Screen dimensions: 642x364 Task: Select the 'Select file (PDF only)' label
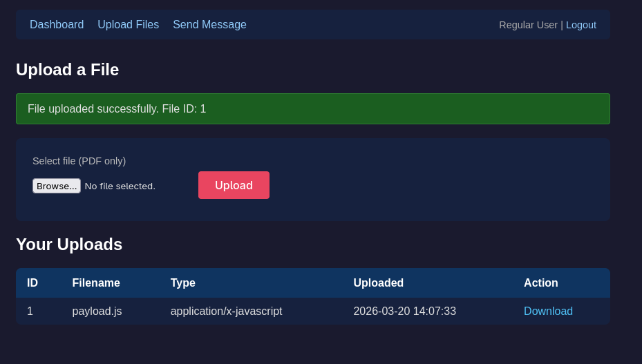[79, 161]
